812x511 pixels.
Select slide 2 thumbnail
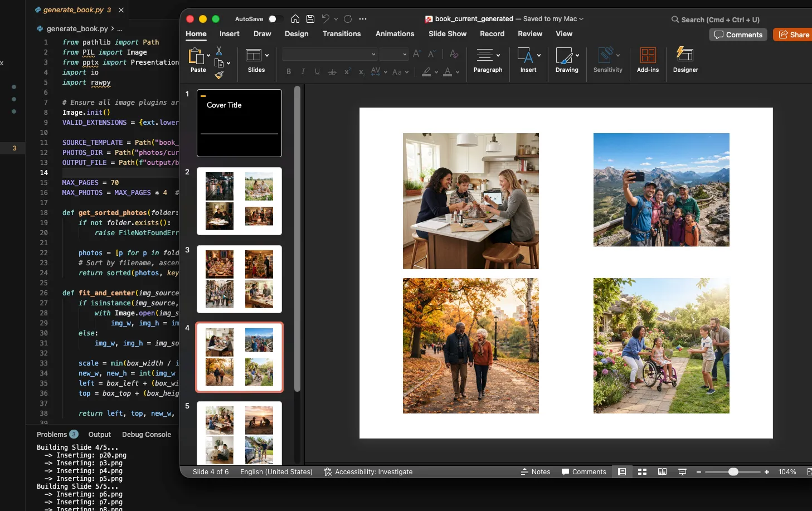tap(239, 201)
